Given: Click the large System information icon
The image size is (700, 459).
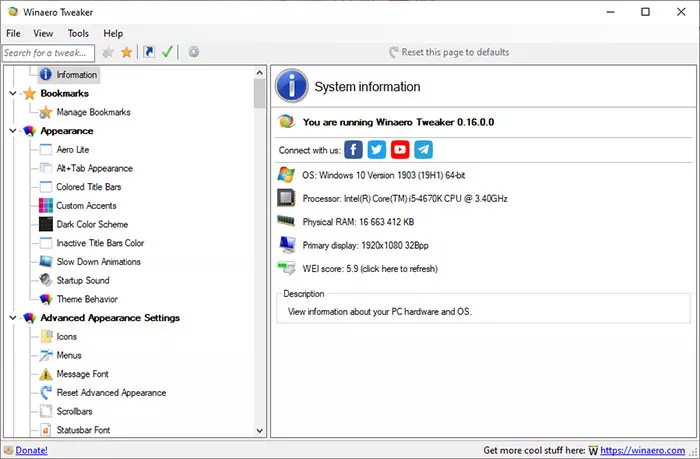Looking at the screenshot, I should tap(292, 86).
